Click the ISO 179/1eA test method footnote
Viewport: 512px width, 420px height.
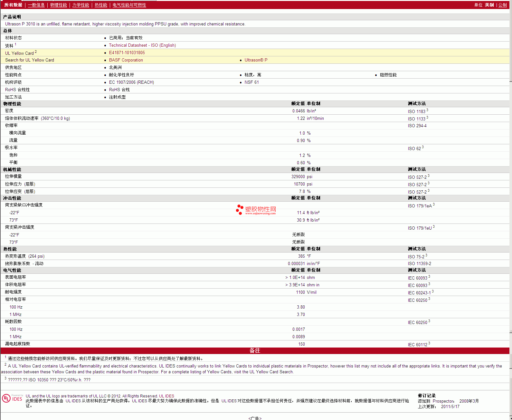434,204
